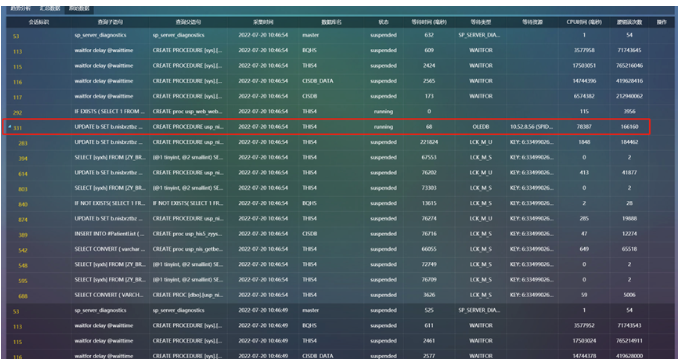
Task: Click CPU time value 3577952
Action: pyautogui.click(x=584, y=325)
